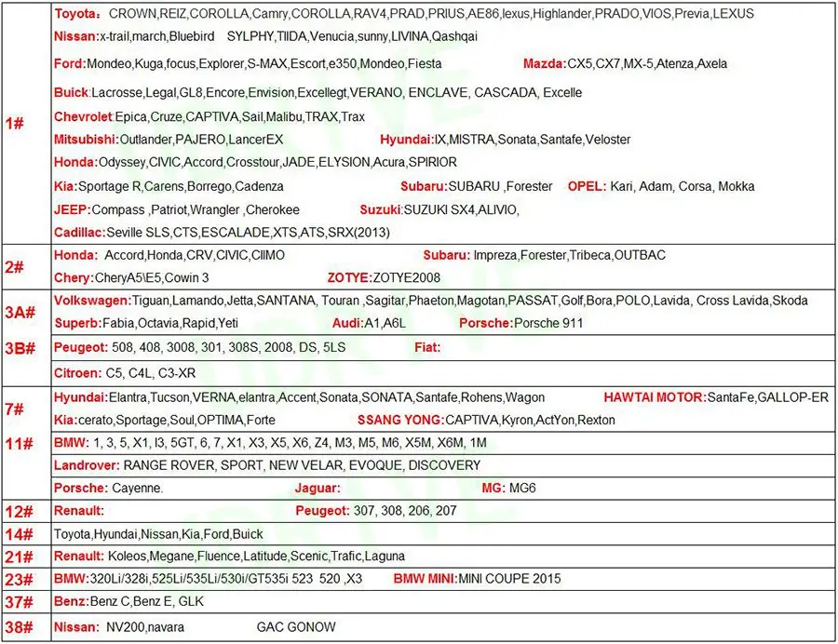Click the Hyundai heading beside IX,MISTRA

click(x=407, y=140)
